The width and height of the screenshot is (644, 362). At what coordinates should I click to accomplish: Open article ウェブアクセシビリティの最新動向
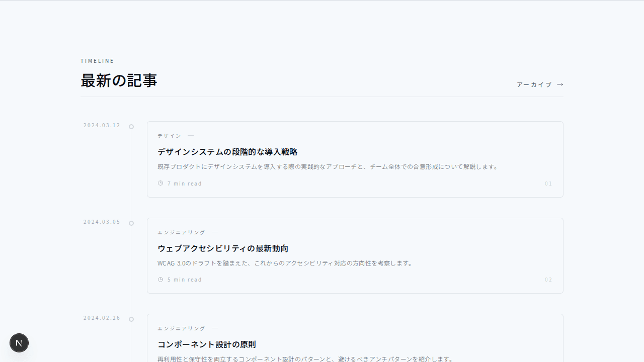point(223,248)
